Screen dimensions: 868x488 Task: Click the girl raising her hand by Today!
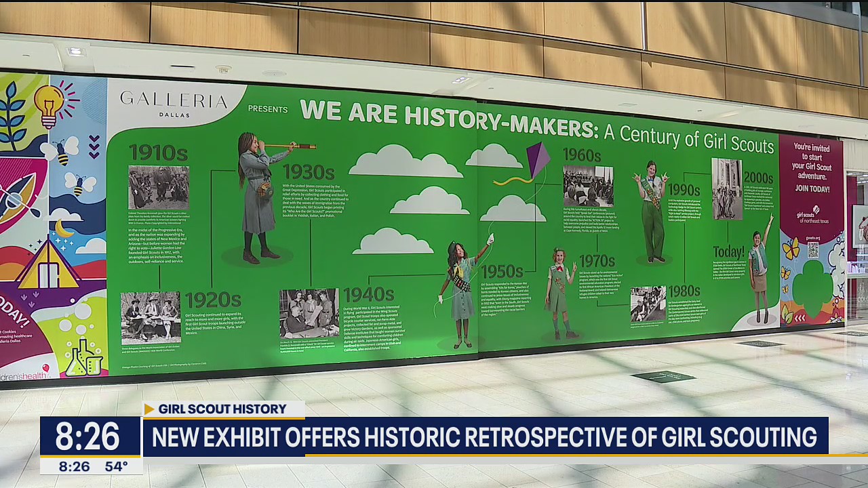click(760, 268)
